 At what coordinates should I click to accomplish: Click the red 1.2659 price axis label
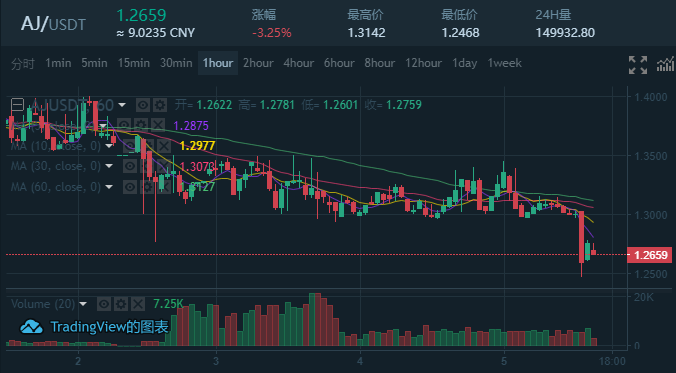(650, 255)
